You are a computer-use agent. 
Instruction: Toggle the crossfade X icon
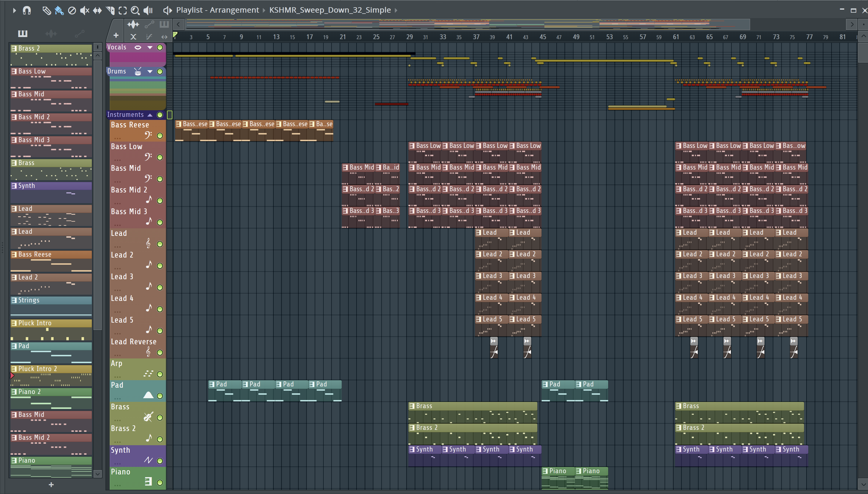[133, 37]
